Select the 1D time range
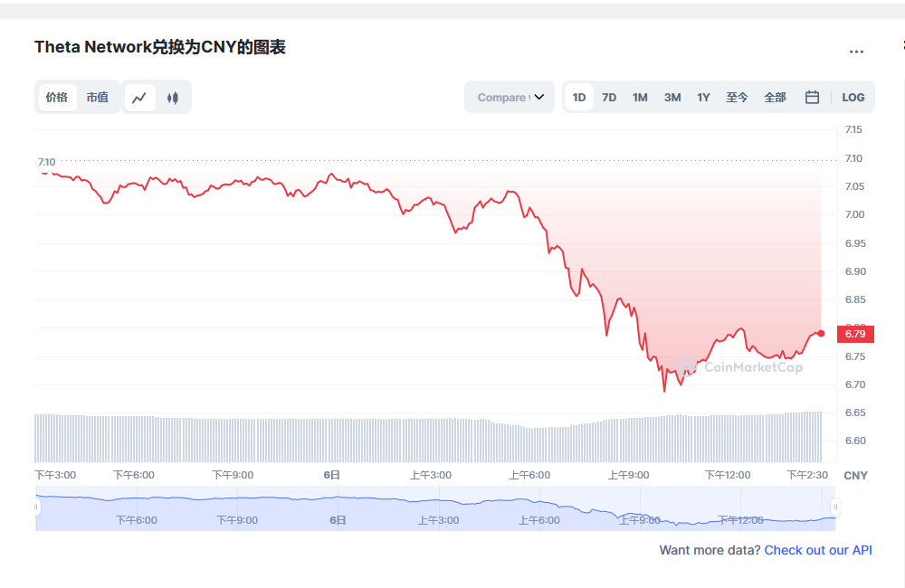Screen dimensions: 905x588 tap(579, 97)
